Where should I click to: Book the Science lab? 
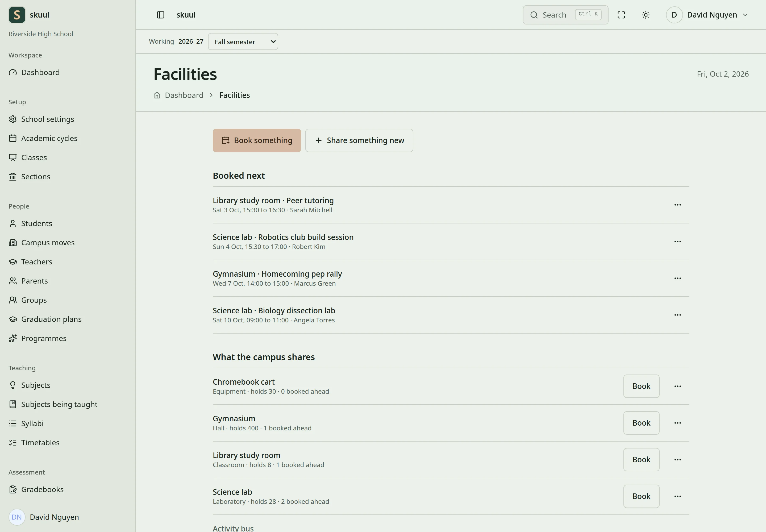[x=641, y=496]
